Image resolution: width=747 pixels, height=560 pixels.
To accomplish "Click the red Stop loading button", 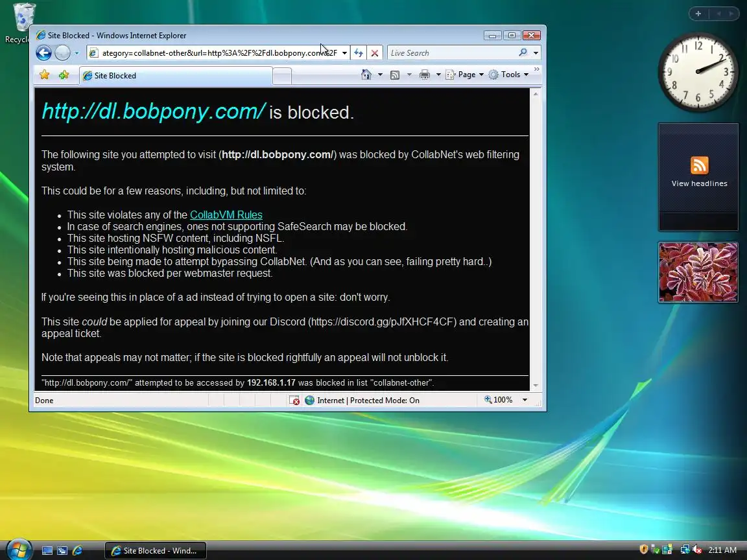I will (x=375, y=53).
